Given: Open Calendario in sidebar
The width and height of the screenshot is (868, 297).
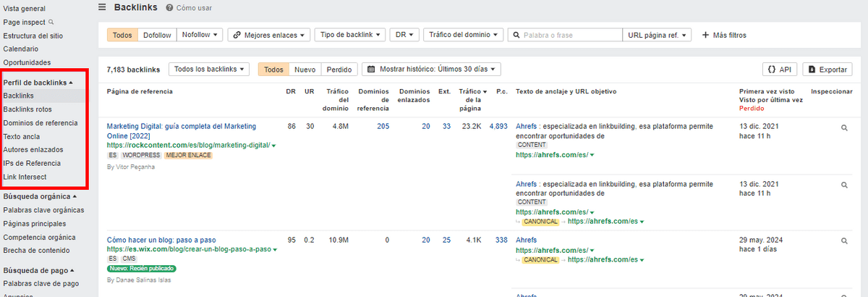Looking at the screenshot, I should click(21, 49).
